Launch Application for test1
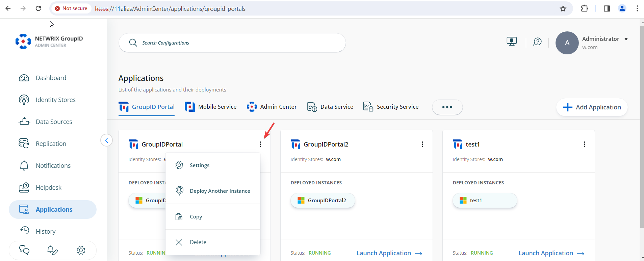 coord(551,253)
